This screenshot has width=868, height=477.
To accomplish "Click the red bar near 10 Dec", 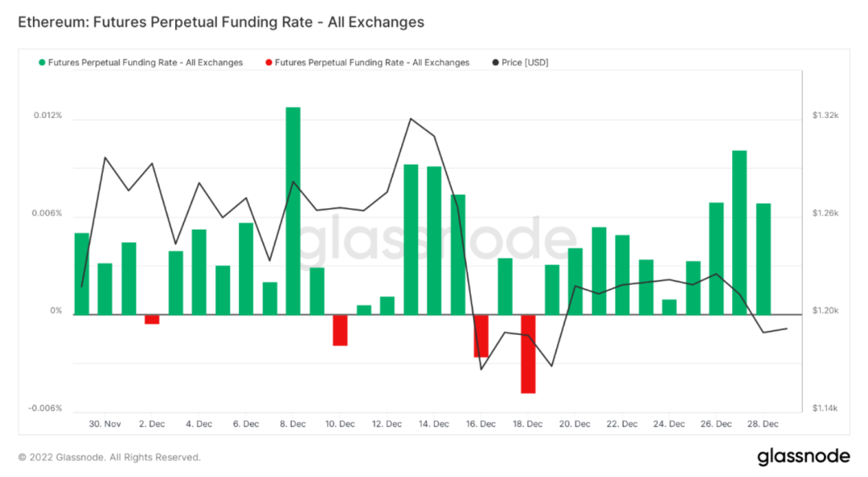I will coord(340,330).
